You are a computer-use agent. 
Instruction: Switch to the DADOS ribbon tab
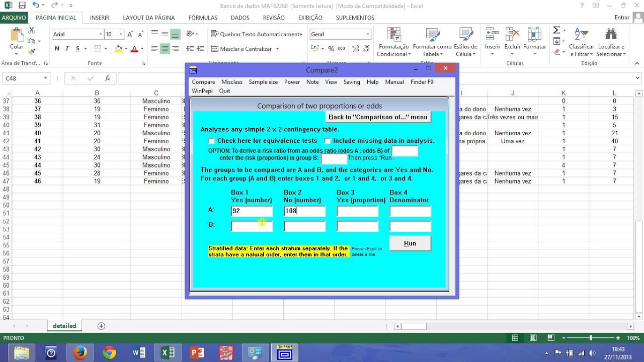tap(240, 18)
